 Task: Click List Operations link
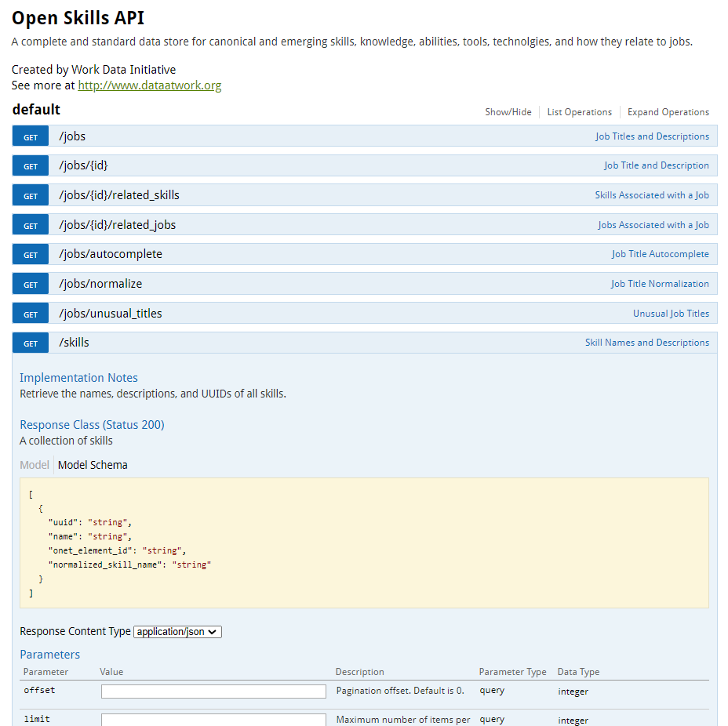coord(580,112)
